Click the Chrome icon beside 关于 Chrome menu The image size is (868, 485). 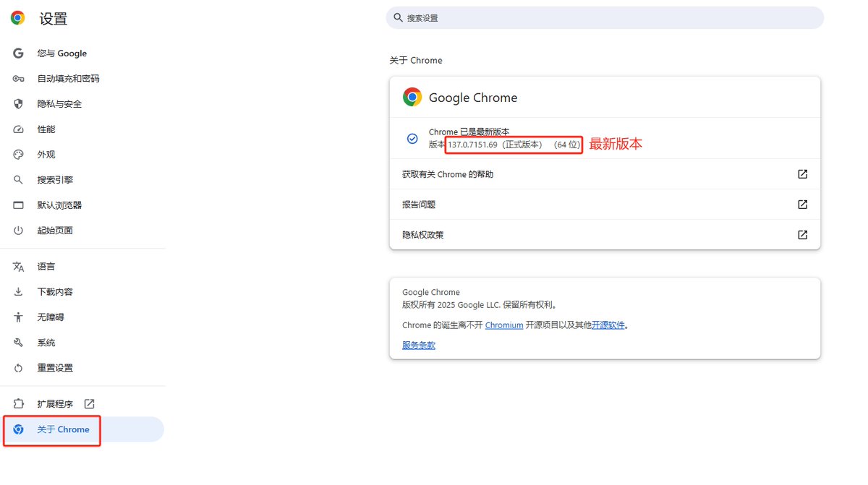pyautogui.click(x=19, y=429)
